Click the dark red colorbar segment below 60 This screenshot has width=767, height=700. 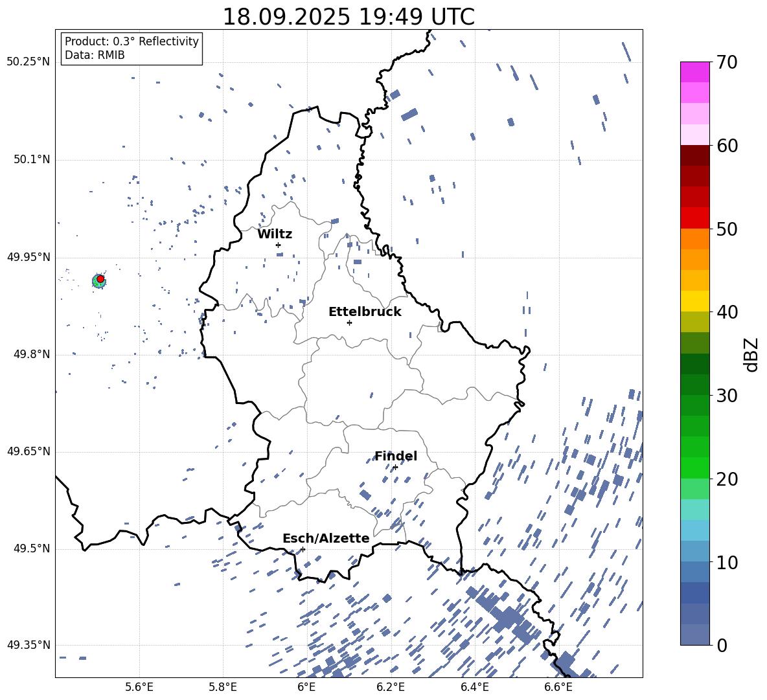(694, 155)
